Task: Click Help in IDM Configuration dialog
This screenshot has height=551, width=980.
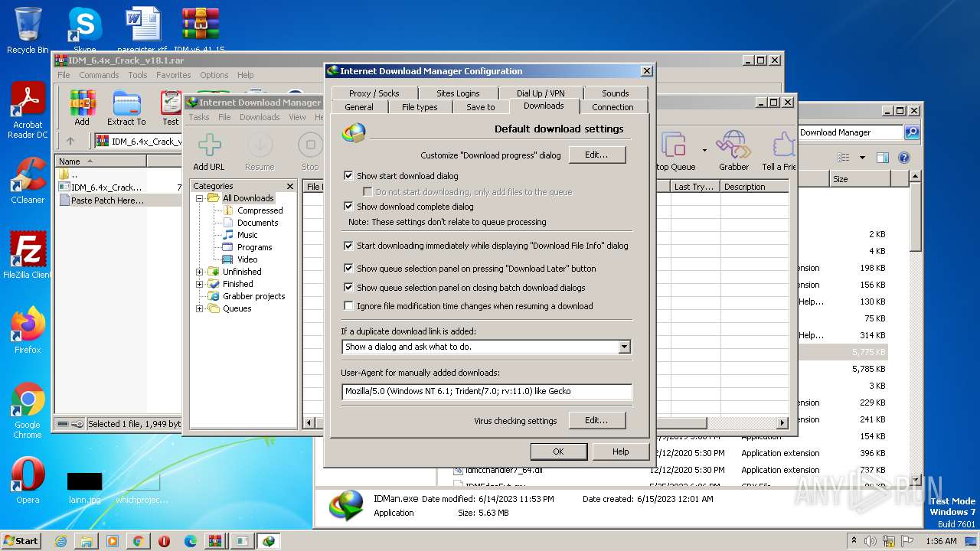Action: pos(620,452)
